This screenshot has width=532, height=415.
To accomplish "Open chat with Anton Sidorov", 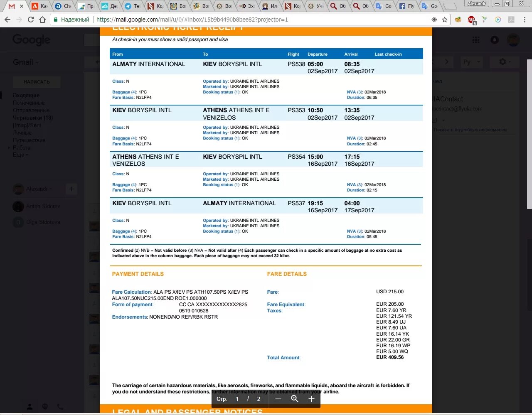I will 43,206.
